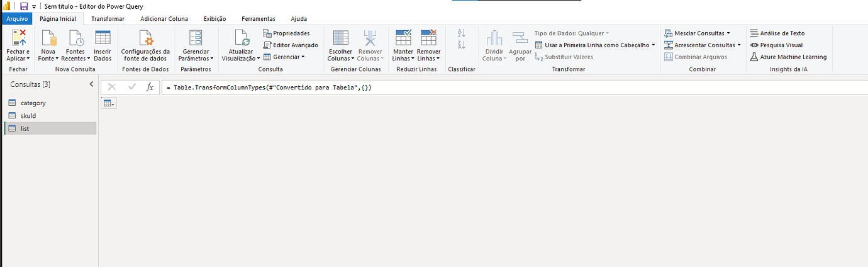The width and height of the screenshot is (868, 267).
Task: Select the category query in Consultas
Action: [33, 103]
